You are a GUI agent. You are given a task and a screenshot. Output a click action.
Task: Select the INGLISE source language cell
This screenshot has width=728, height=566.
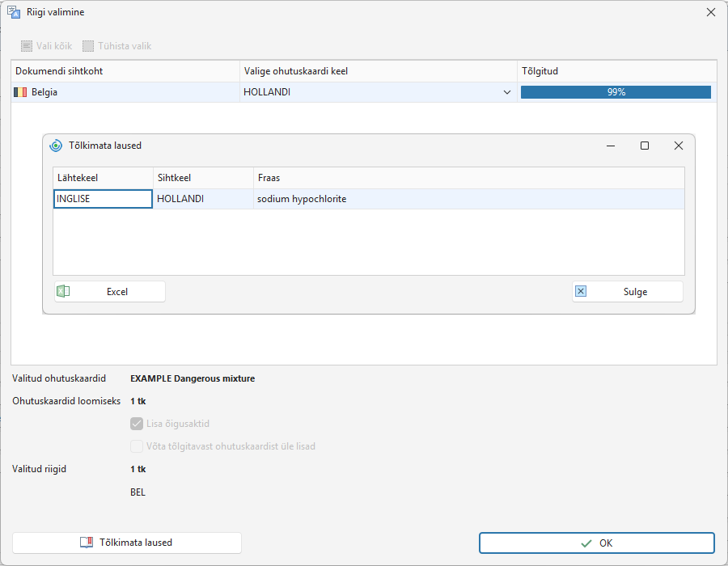(x=103, y=199)
